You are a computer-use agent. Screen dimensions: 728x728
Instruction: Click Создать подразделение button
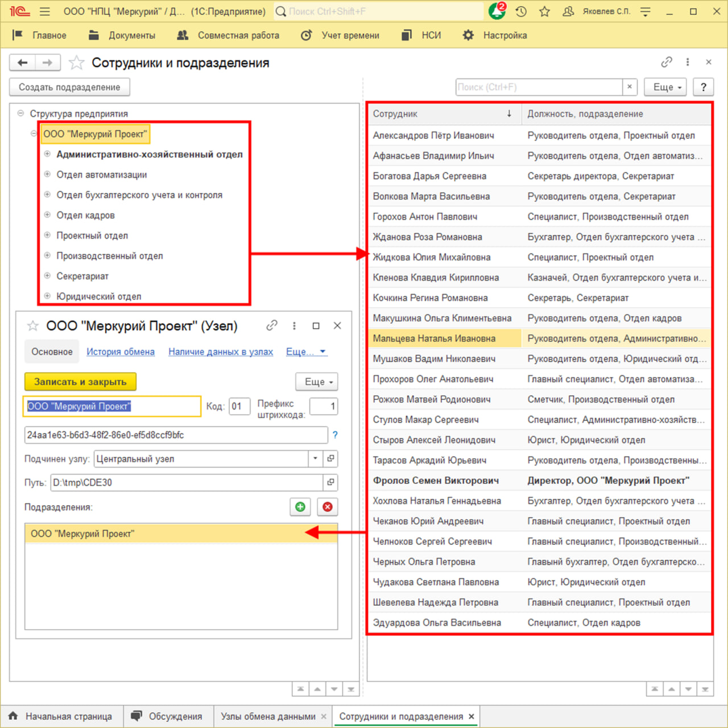69,87
